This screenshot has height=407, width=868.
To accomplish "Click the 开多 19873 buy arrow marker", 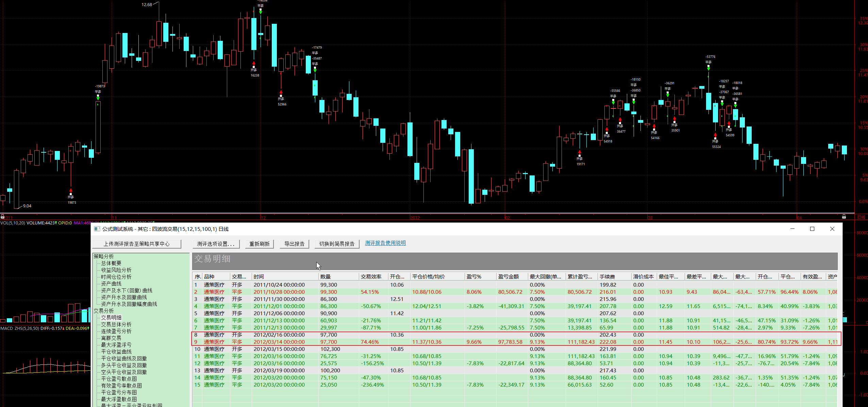I will [71, 191].
